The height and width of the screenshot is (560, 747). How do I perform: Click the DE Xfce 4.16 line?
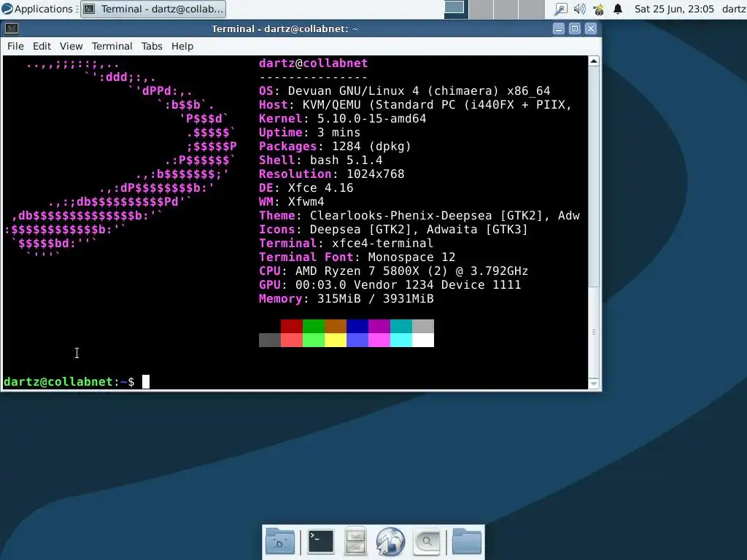(x=306, y=187)
